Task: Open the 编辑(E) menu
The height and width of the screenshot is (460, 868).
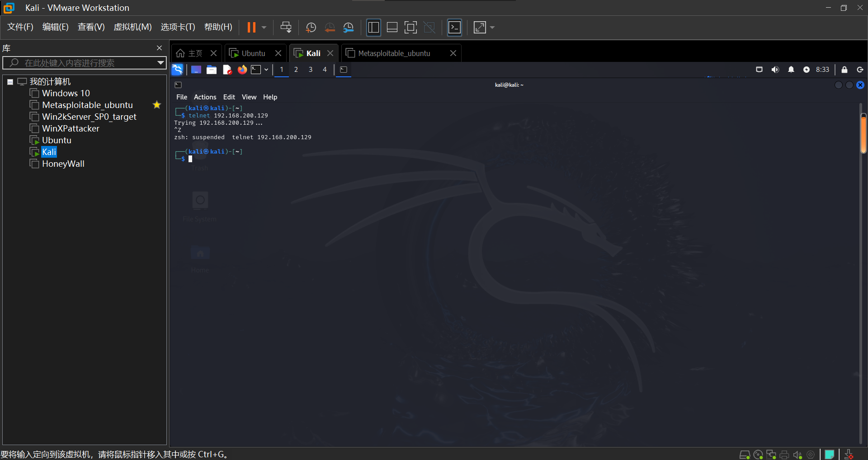Action: pos(55,27)
